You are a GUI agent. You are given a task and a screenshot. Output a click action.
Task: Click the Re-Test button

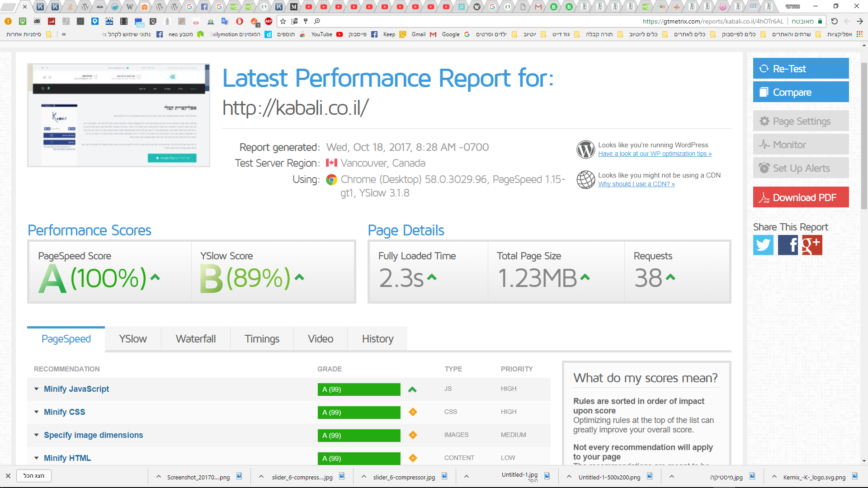(801, 69)
